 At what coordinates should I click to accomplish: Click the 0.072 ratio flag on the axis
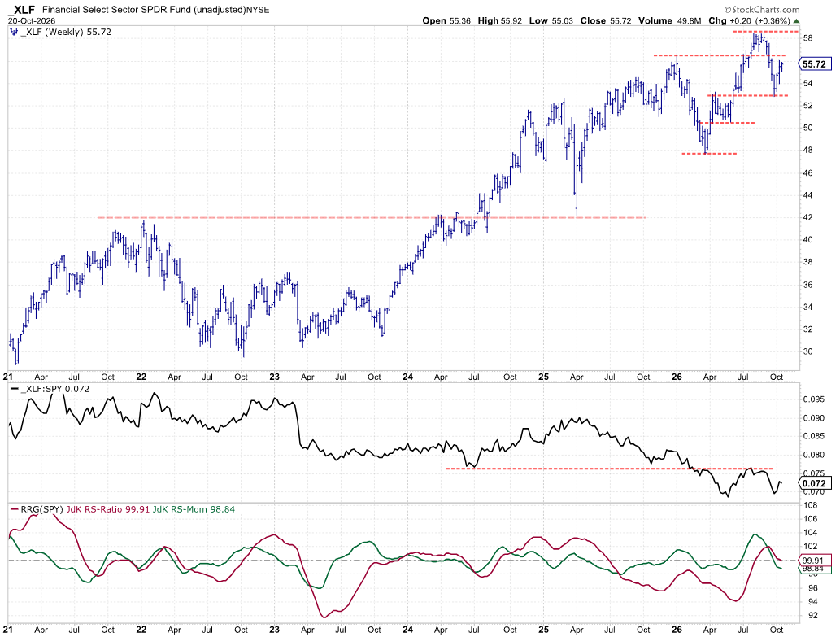pyautogui.click(x=814, y=483)
